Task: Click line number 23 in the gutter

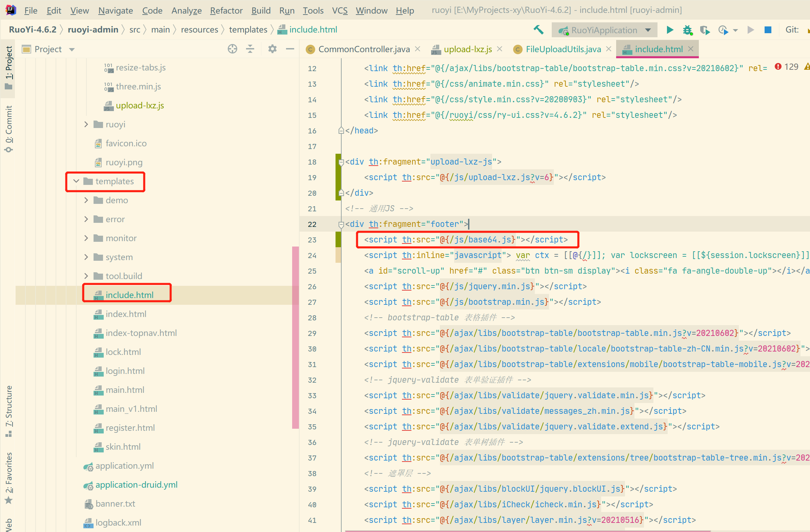Action: (x=312, y=240)
